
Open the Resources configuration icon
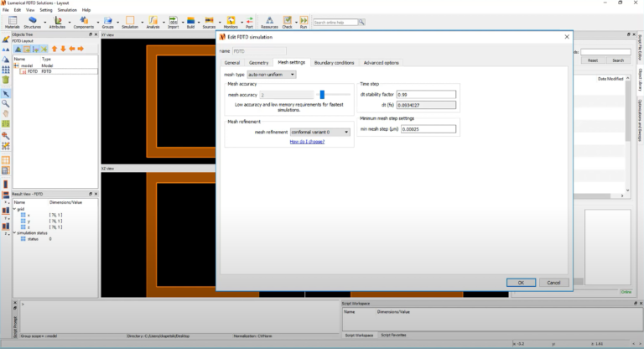tap(269, 22)
